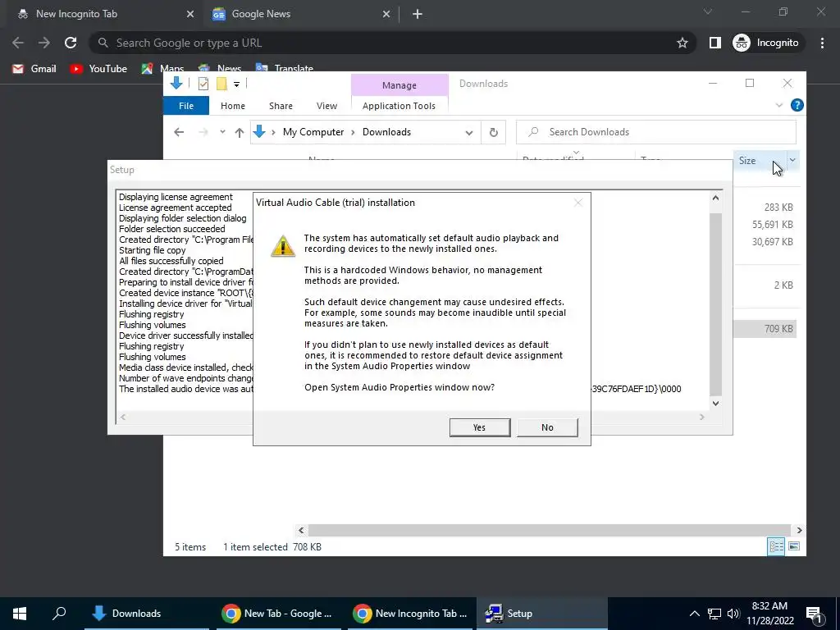Reload the Chrome page
The width and height of the screenshot is (840, 630).
[x=71, y=43]
